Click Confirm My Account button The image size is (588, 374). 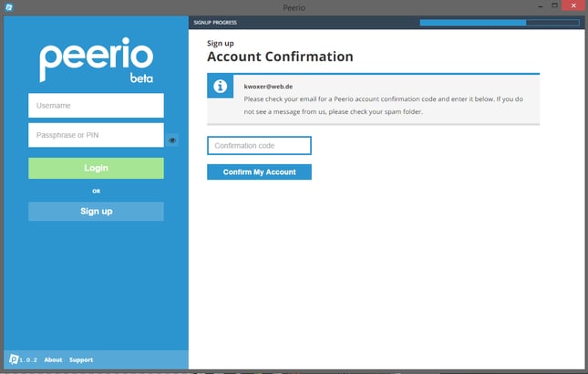click(259, 171)
